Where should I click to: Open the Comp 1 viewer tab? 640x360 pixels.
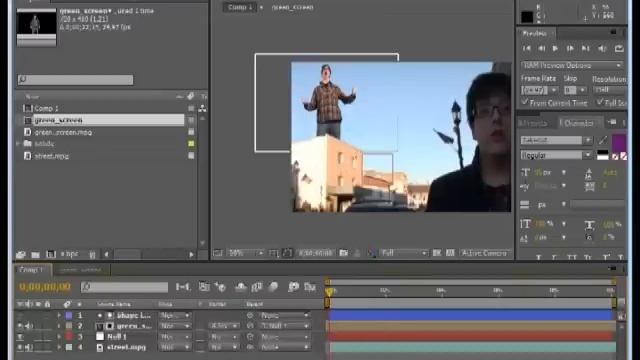[x=240, y=7]
